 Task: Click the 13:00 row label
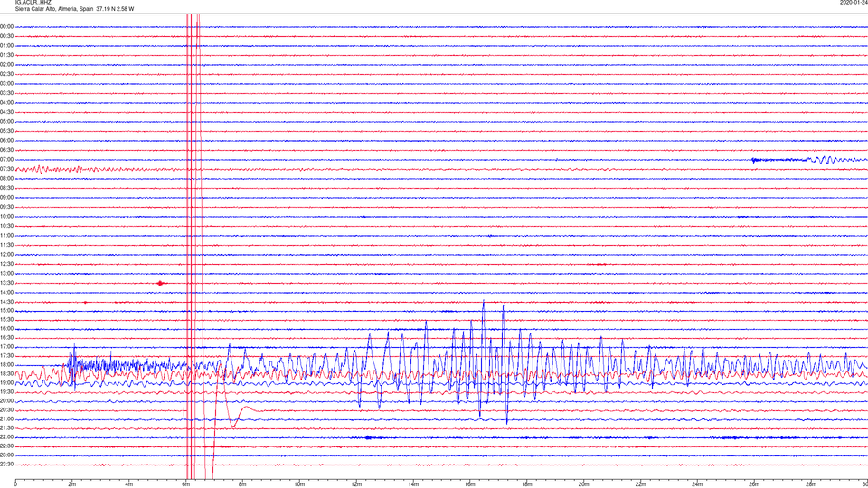[6, 273]
